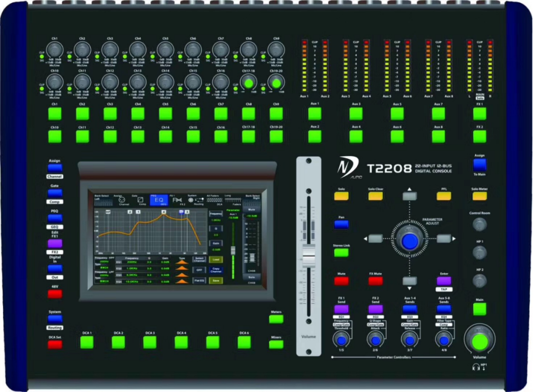Image resolution: width=533 pixels, height=392 pixels.
Task: Toggle the Ch1 green select button
Action: [55, 114]
